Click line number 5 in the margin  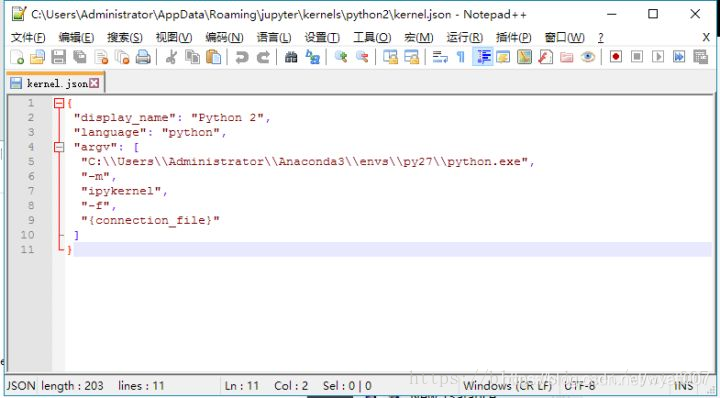click(x=31, y=162)
